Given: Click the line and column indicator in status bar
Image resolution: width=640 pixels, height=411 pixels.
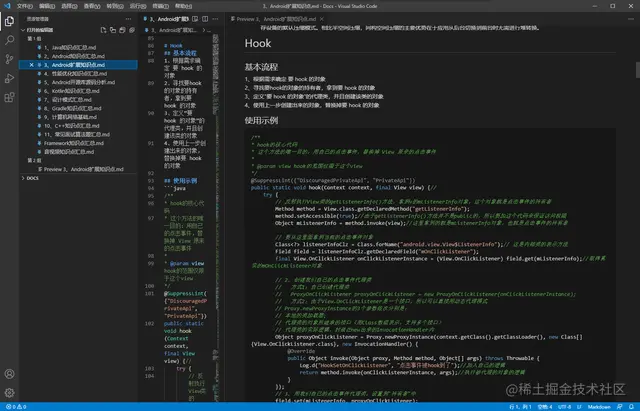Looking at the screenshot, I should (520, 407).
